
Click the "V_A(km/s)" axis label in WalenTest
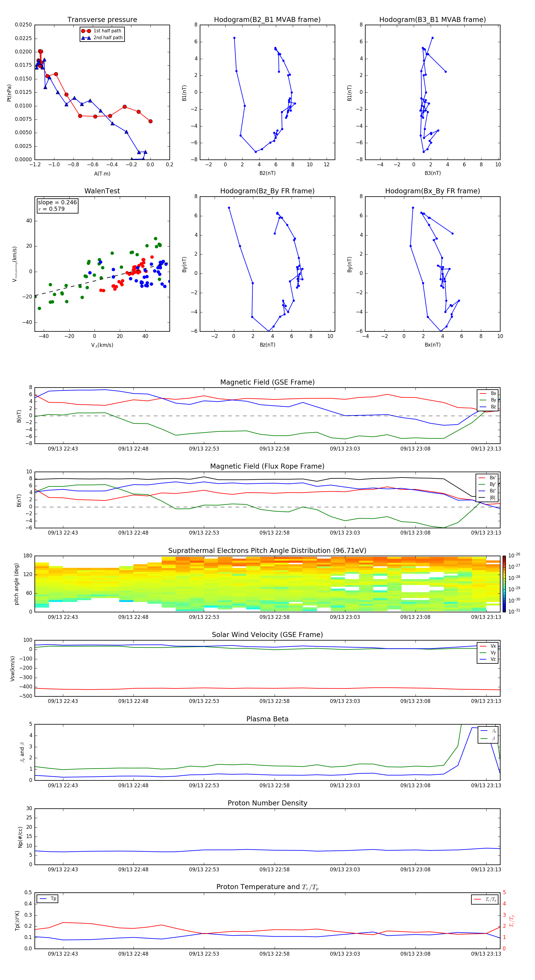click(x=102, y=345)
